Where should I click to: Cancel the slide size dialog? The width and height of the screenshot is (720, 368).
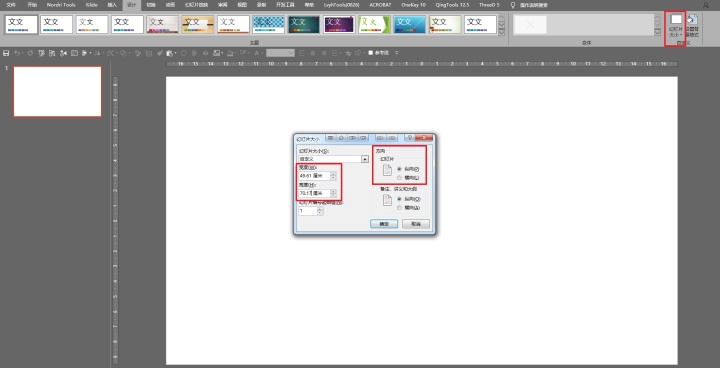[416, 224]
